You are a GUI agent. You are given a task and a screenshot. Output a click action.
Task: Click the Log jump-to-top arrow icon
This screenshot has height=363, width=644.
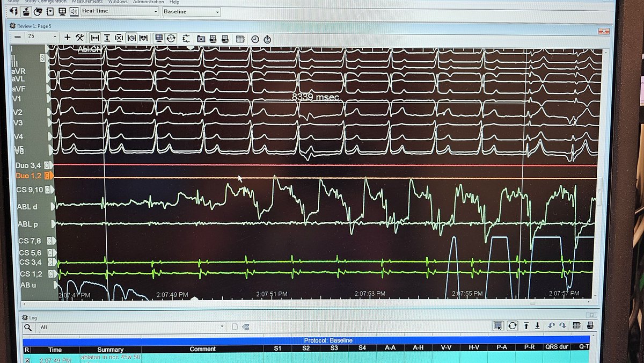(526, 325)
